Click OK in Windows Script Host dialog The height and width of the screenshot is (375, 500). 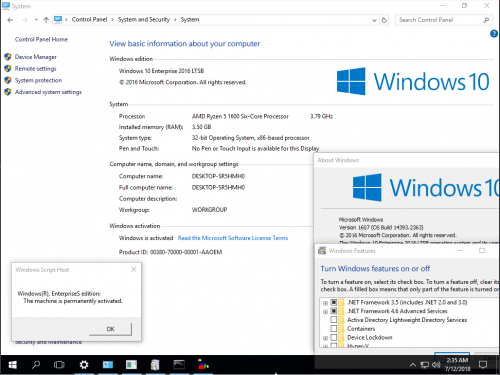tap(110, 329)
